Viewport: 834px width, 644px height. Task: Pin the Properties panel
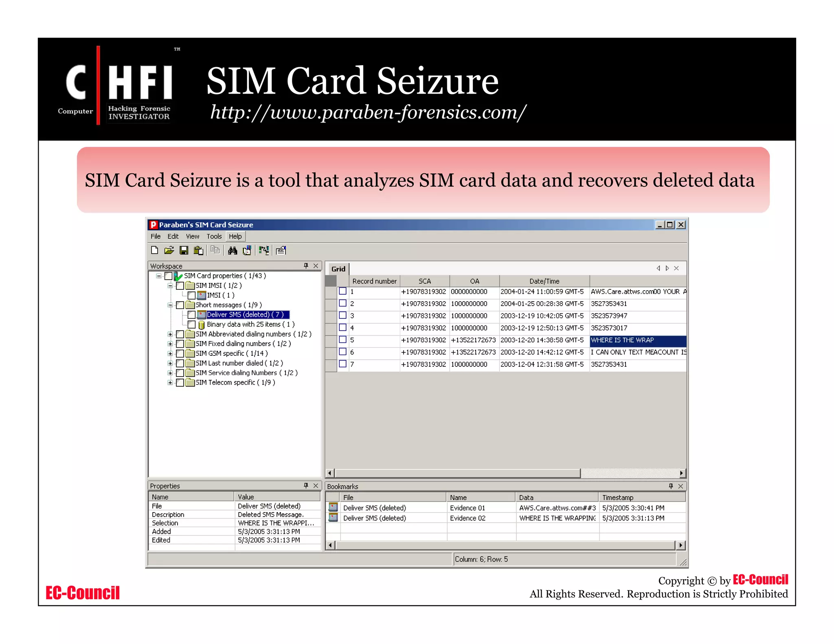pos(306,486)
